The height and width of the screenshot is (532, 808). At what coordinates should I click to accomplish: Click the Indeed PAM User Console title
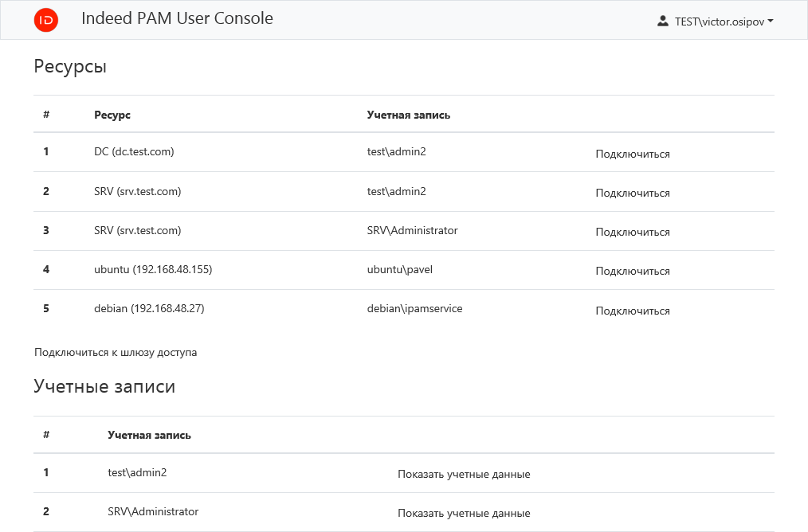point(177,18)
